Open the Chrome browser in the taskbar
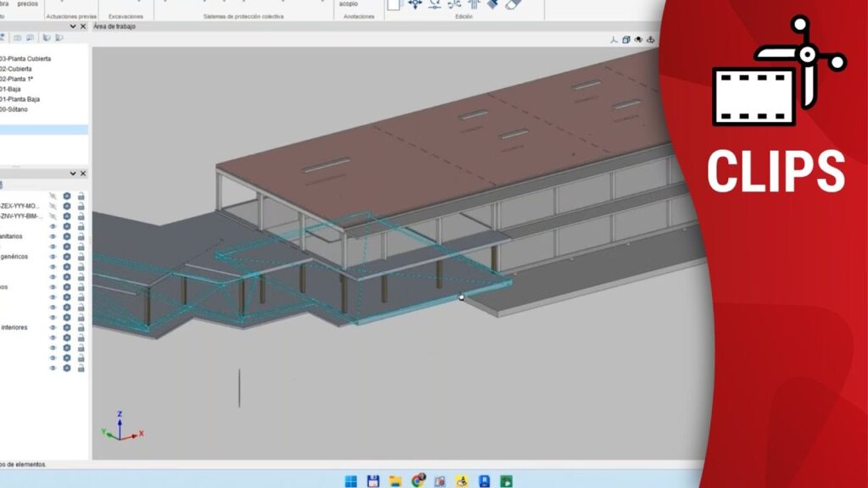 (417, 480)
